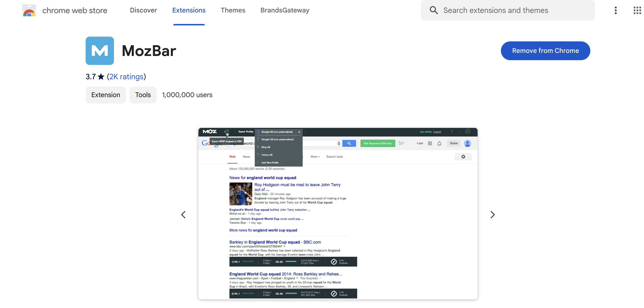Click the rating star icon
The image size is (644, 308).
coord(101,76)
